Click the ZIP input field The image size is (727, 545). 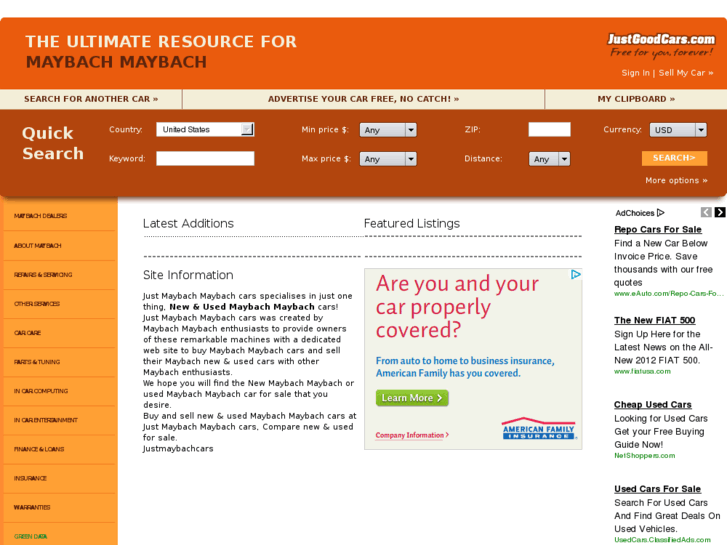click(x=549, y=129)
